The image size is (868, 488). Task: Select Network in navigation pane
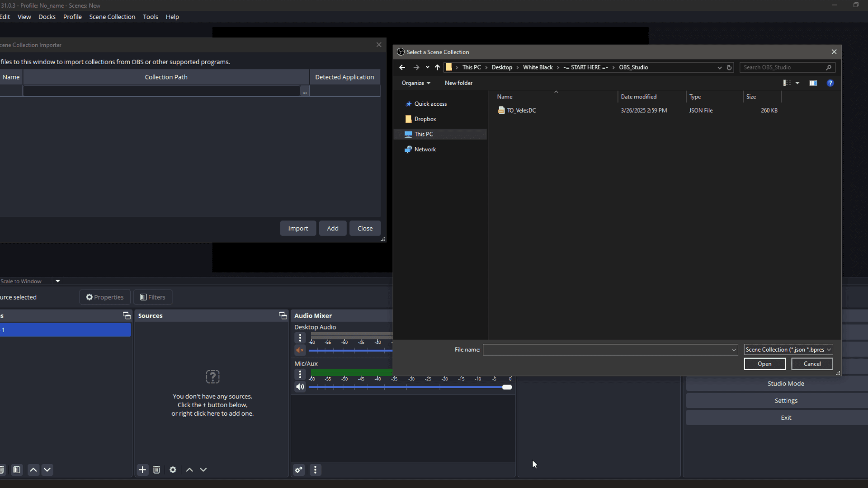(x=420, y=150)
